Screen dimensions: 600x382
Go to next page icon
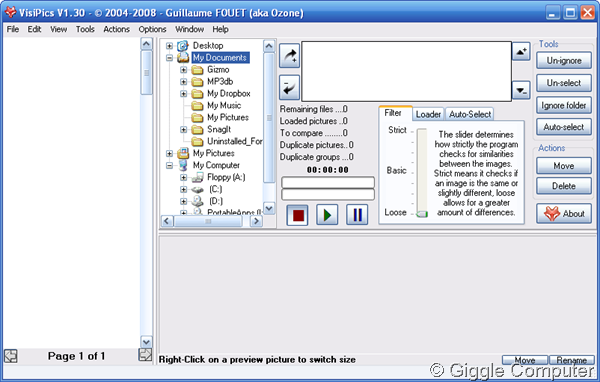[145, 355]
